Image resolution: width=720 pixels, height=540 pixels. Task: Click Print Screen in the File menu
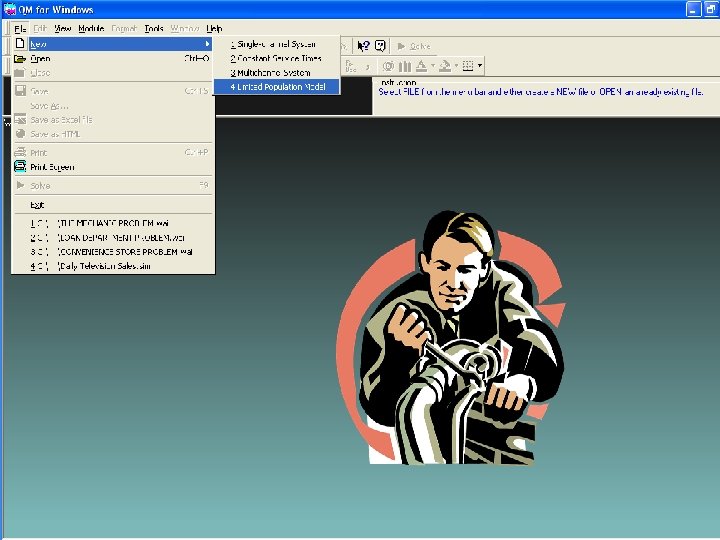point(112,167)
